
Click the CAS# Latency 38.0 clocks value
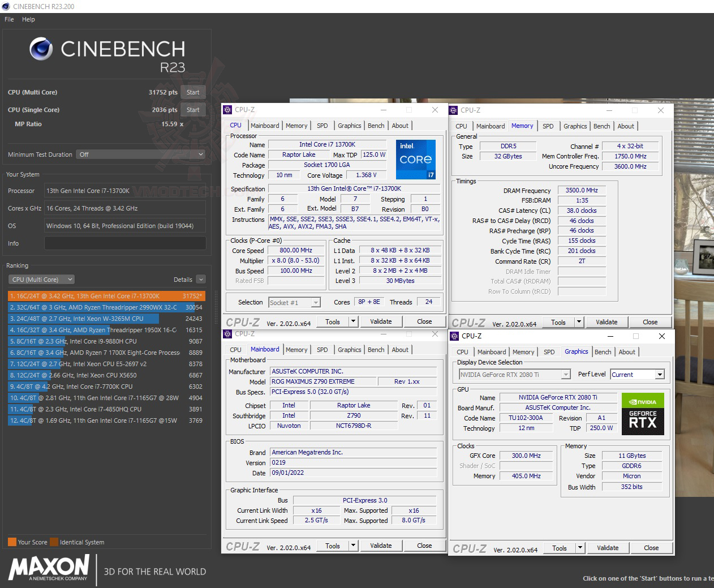pos(582,211)
